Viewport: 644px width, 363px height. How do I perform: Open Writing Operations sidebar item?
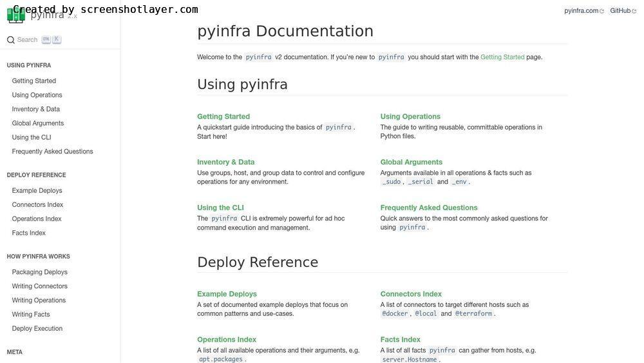[x=39, y=300]
